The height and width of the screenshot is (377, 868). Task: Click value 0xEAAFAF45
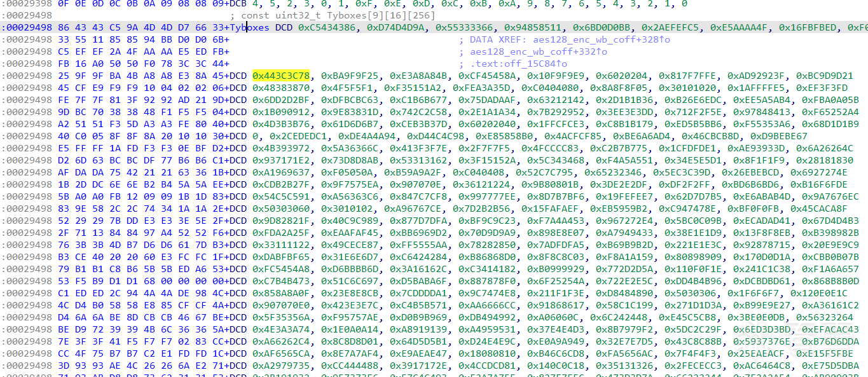click(350, 233)
